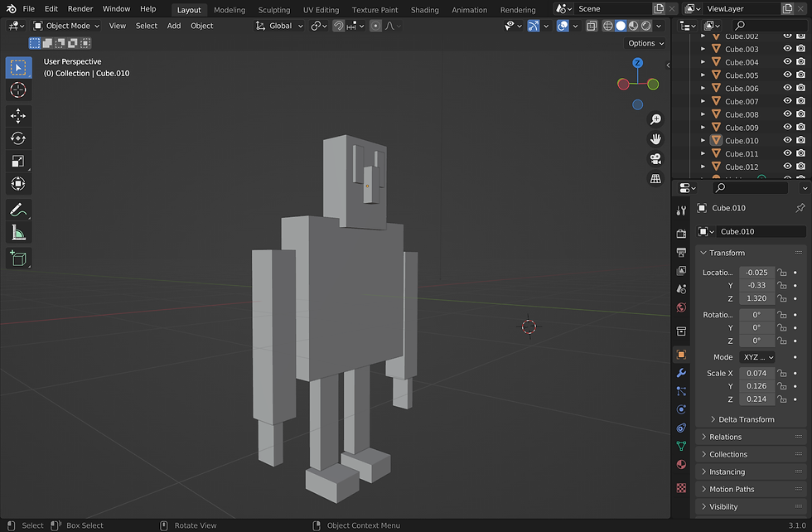The height and width of the screenshot is (532, 812).
Task: Click the Location X value field
Action: pos(757,273)
